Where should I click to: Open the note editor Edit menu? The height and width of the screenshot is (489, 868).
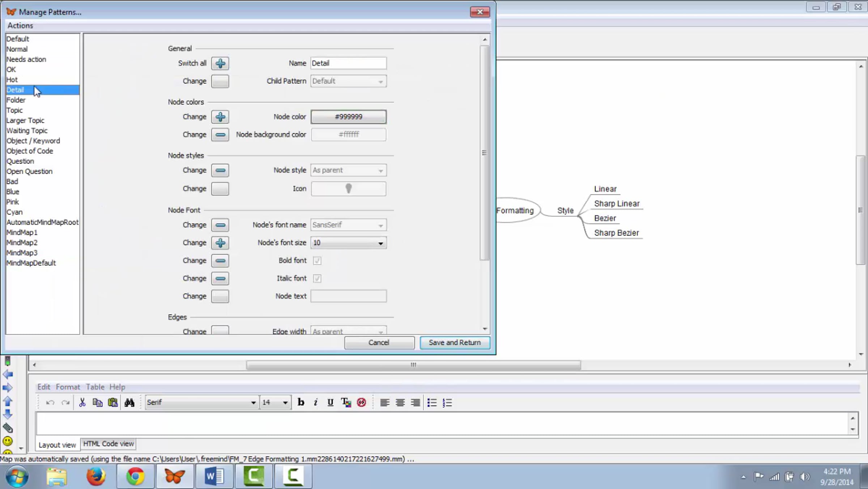(44, 387)
